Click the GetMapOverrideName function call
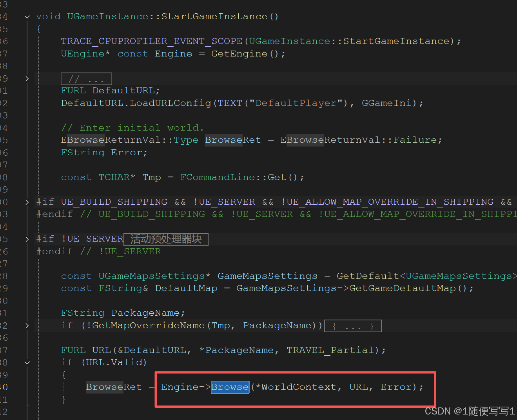Viewport: 517px width, 420px height. point(148,325)
